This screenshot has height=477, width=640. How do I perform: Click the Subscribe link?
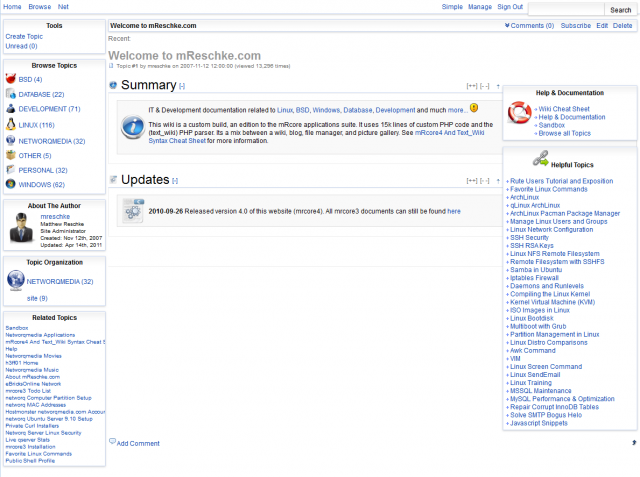coord(576,25)
